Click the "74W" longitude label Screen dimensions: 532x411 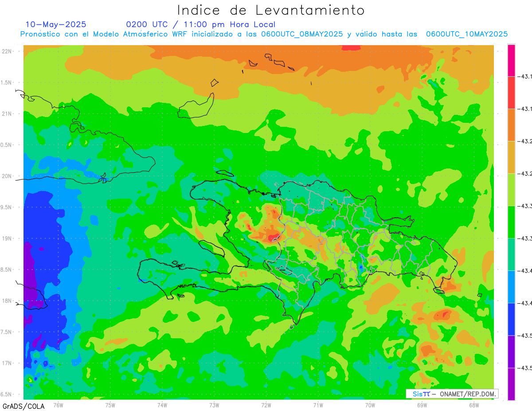162,405
